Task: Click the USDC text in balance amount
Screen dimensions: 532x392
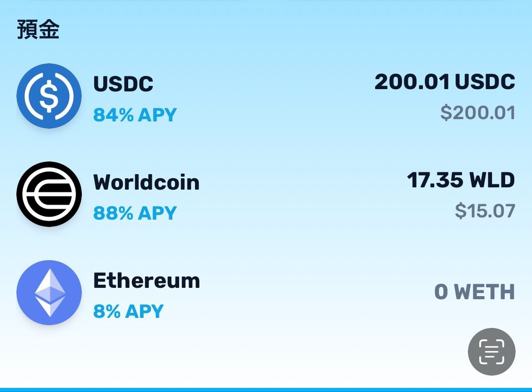Action: click(x=485, y=82)
